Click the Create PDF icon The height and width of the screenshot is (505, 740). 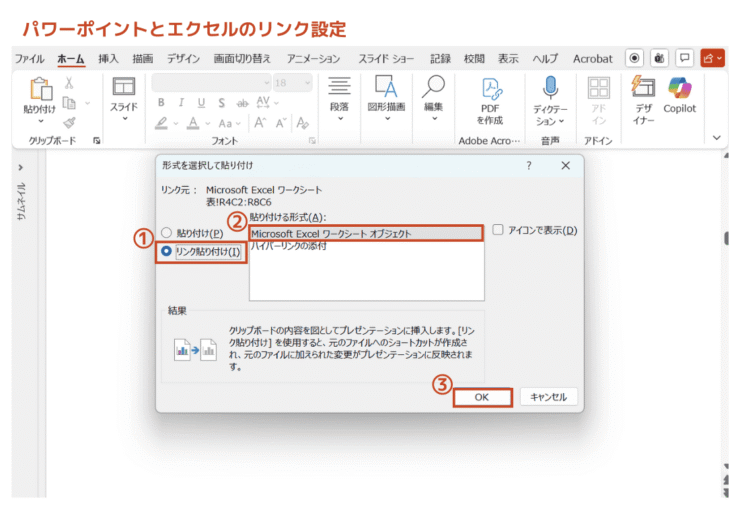(491, 89)
